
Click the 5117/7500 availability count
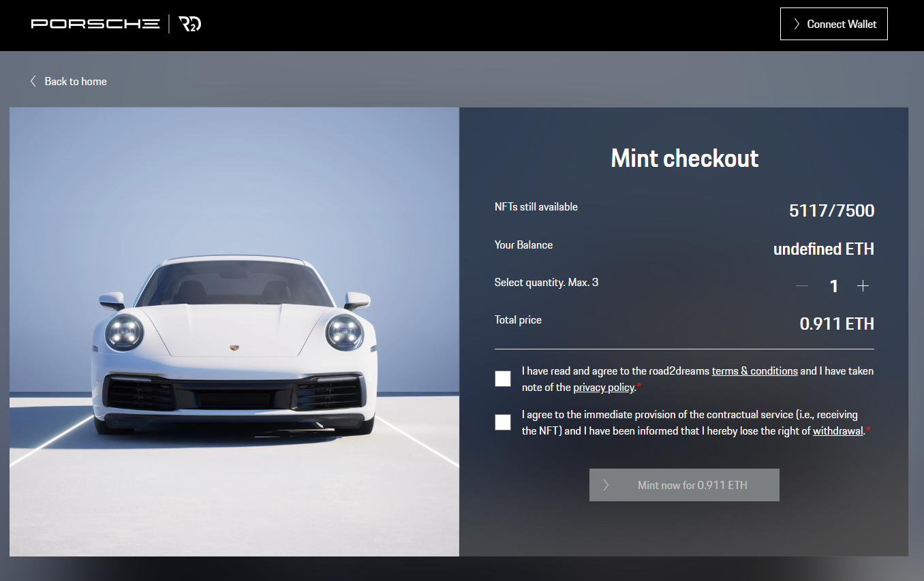(831, 210)
